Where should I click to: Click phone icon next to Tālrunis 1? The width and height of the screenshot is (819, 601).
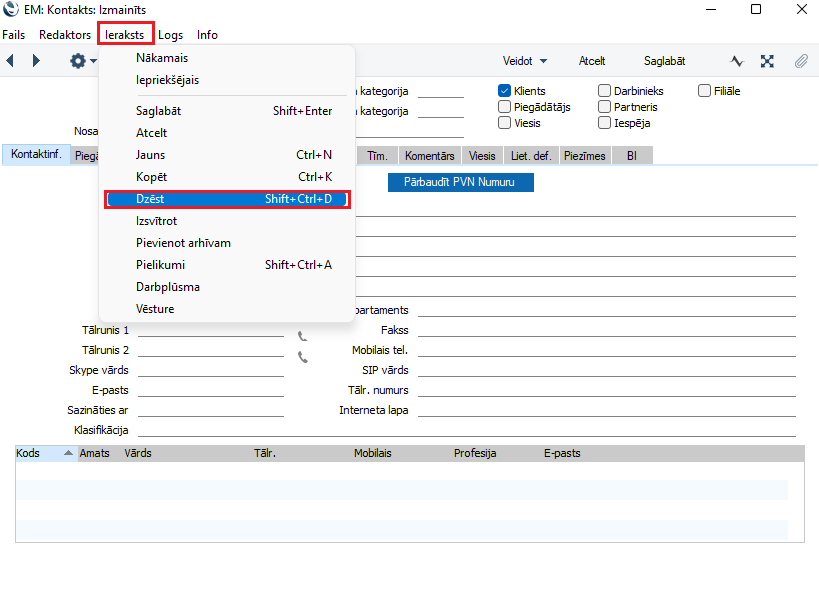[302, 337]
